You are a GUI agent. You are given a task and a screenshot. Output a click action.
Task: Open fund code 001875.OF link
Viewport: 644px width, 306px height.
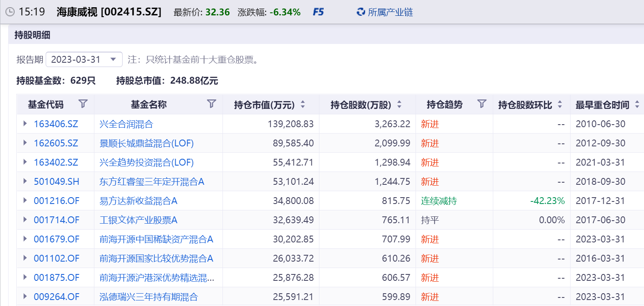click(57, 278)
